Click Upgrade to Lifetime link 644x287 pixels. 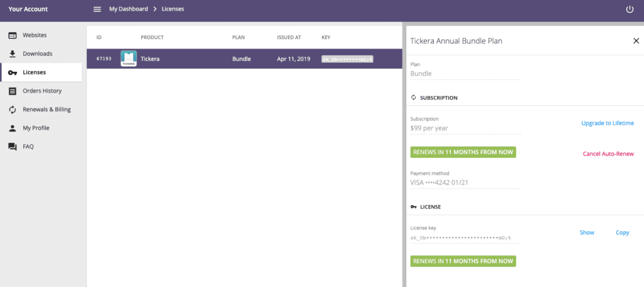(608, 123)
